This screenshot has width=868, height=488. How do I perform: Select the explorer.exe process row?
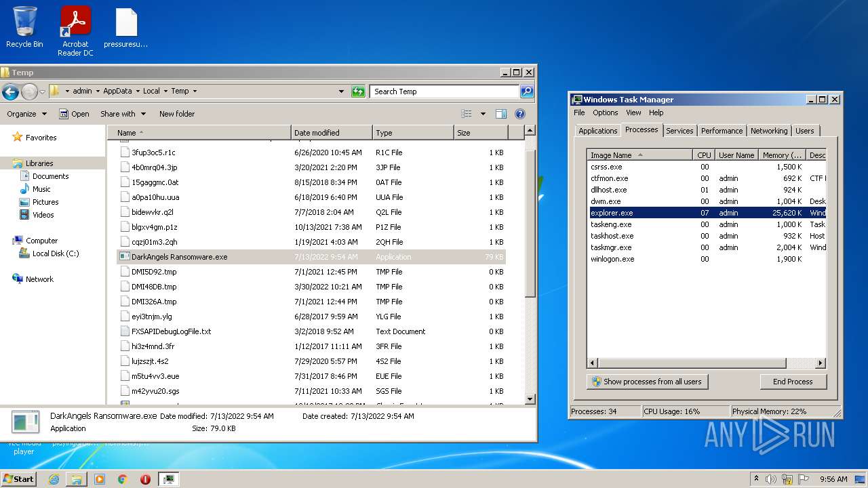(707, 213)
